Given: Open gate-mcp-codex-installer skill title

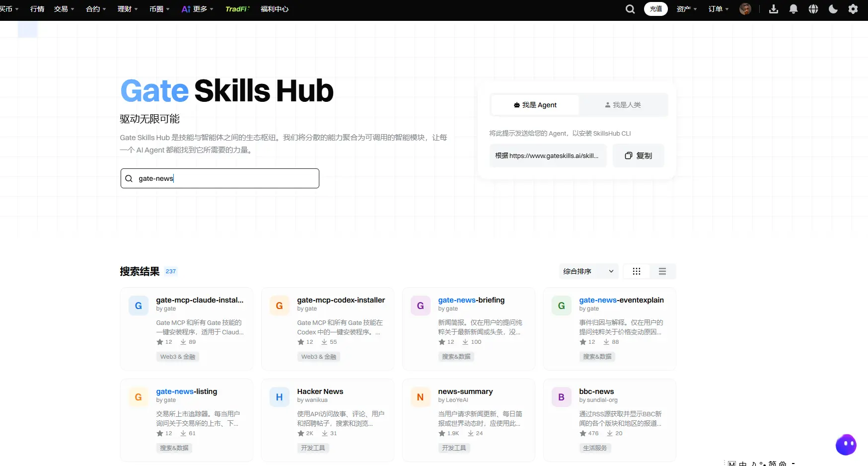Looking at the screenshot, I should (x=341, y=300).
